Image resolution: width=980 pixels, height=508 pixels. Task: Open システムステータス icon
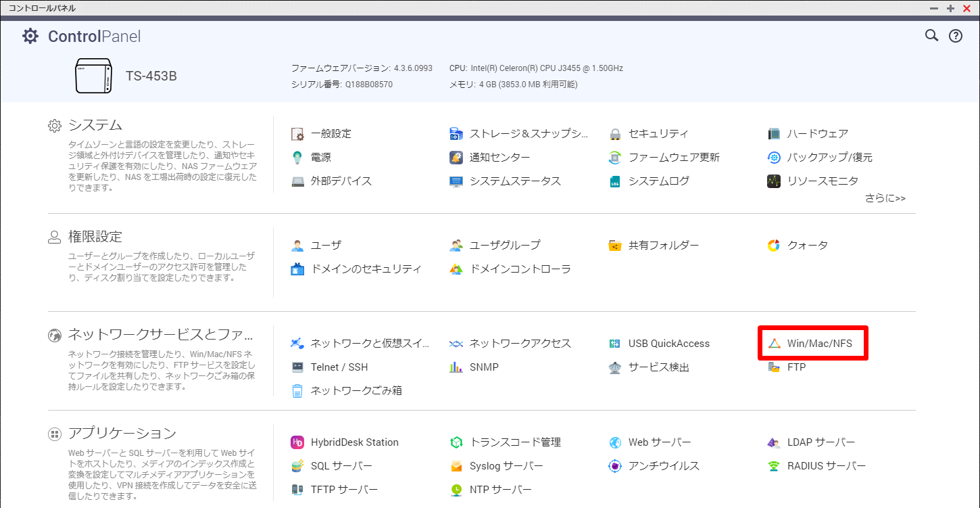pyautogui.click(x=456, y=181)
